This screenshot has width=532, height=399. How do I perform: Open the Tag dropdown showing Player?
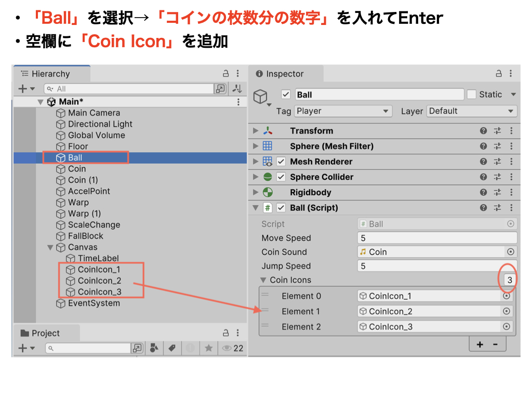342,111
